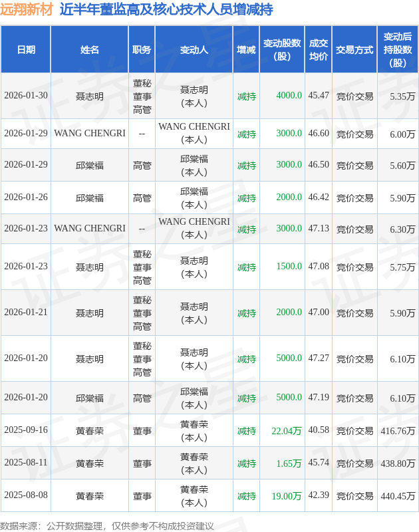Select the 1.65万 share change value
This screenshot has height=532, width=419.
(x=289, y=464)
